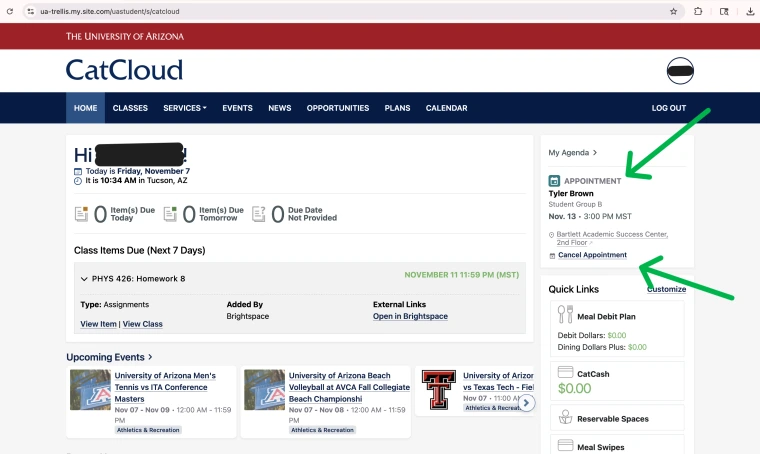Go to the Home tab
The width and height of the screenshot is (760, 454).
coord(85,108)
